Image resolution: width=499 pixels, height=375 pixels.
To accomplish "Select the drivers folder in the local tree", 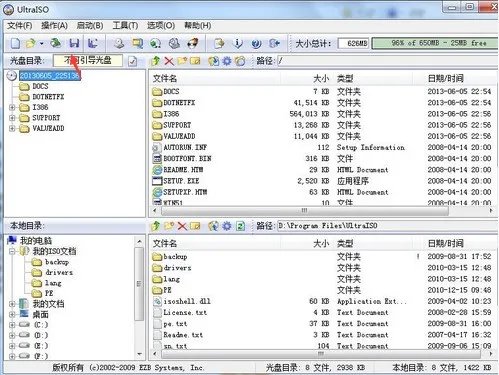I will [x=59, y=273].
